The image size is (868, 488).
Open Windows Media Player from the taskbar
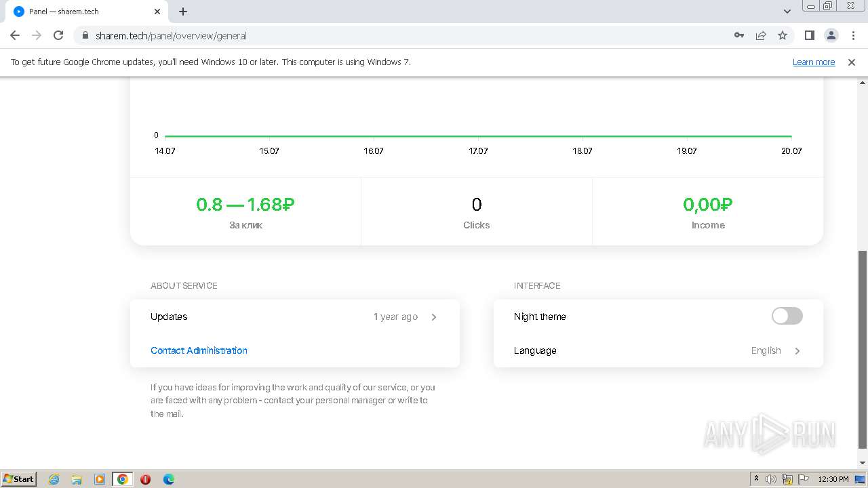(x=100, y=479)
